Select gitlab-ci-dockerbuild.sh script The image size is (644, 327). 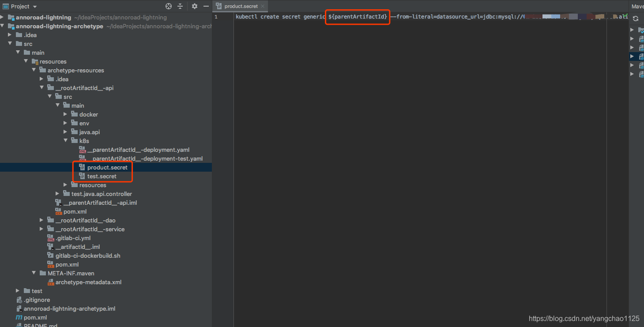[88, 256]
